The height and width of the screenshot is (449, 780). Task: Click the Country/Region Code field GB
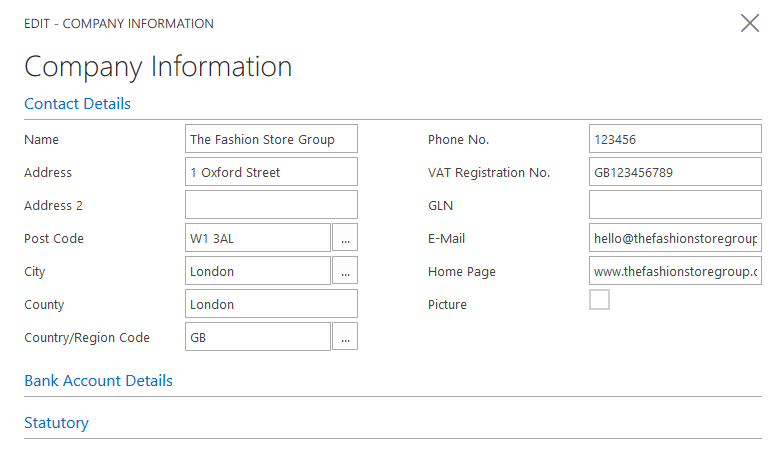[x=257, y=337]
